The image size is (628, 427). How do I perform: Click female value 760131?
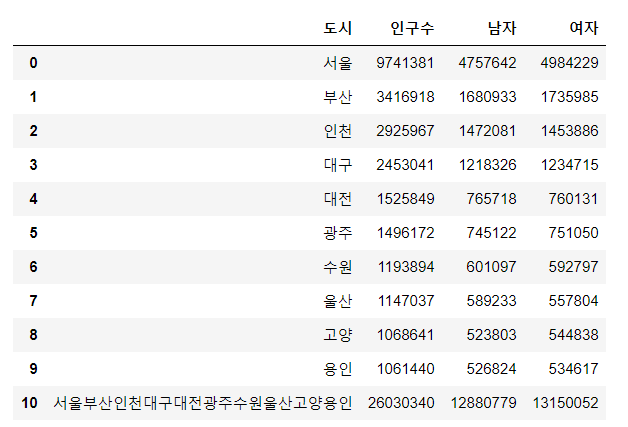click(573, 199)
